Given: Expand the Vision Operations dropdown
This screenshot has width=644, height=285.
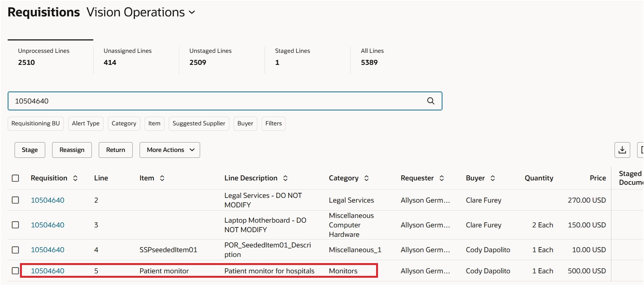Looking at the screenshot, I should tap(192, 12).
